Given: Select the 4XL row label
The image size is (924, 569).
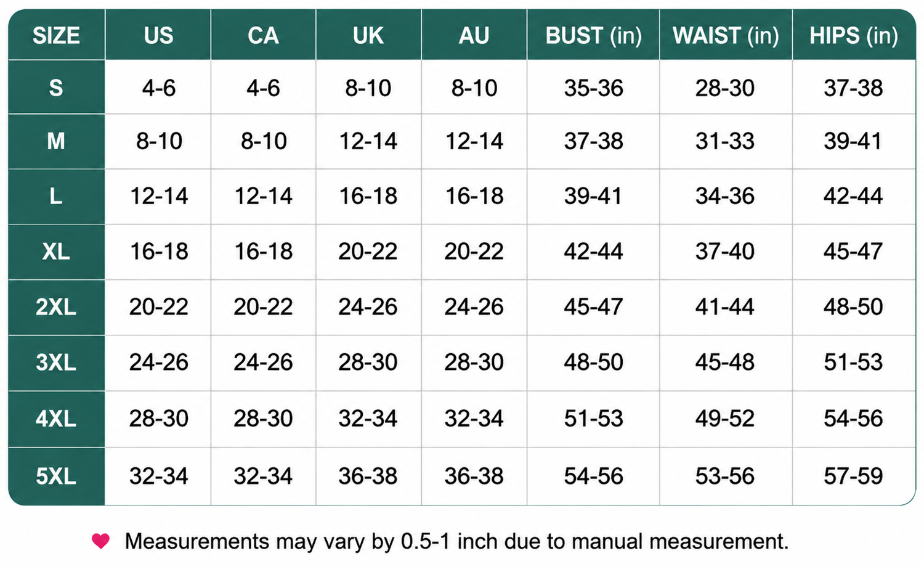Looking at the screenshot, I should click(x=56, y=419).
